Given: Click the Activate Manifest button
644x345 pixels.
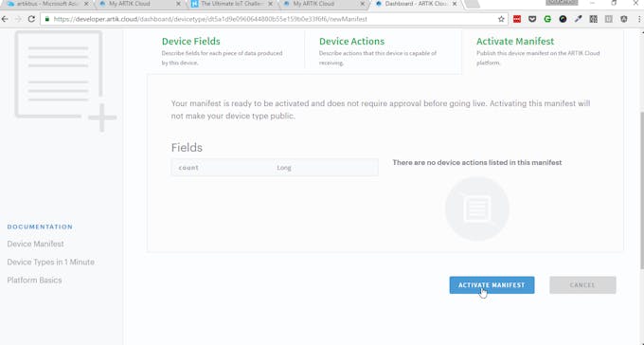Looking at the screenshot, I should tap(492, 285).
